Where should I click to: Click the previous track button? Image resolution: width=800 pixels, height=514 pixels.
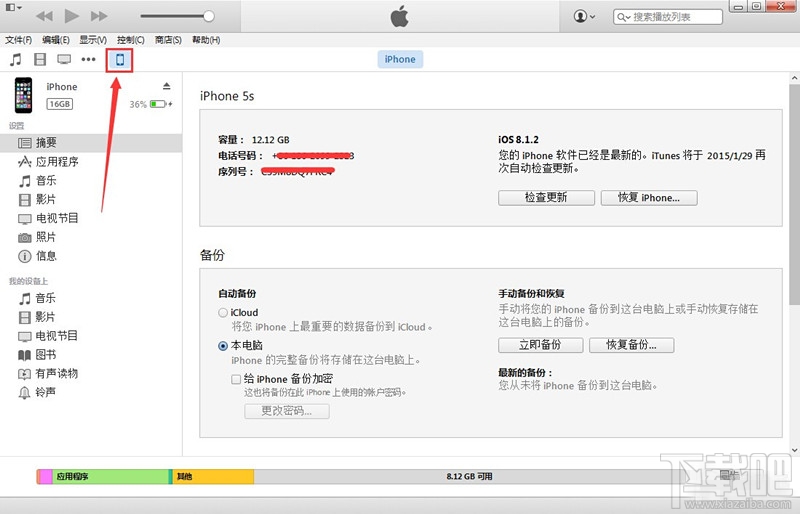[44, 16]
